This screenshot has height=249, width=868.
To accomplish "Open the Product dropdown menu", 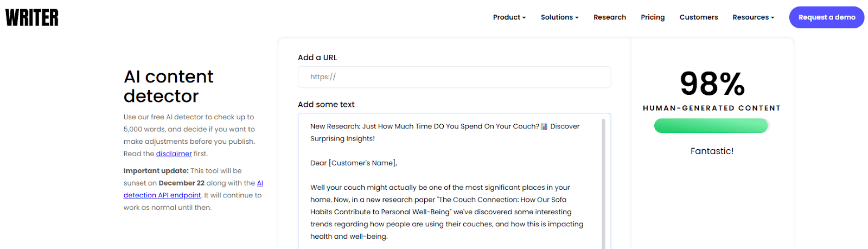I will [509, 17].
